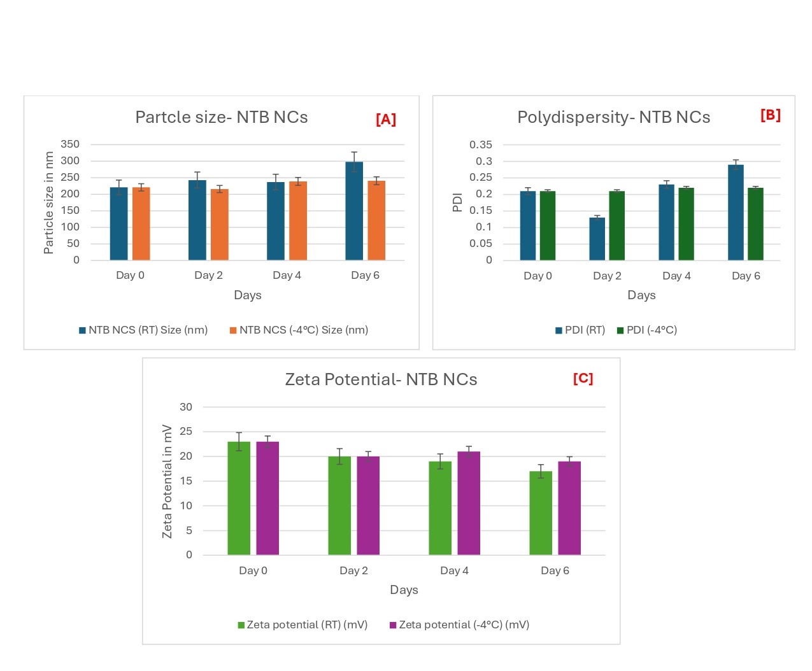This screenshot has height=671, width=812.
Task: Click the red [C] panel label
Action: pyautogui.click(x=583, y=379)
